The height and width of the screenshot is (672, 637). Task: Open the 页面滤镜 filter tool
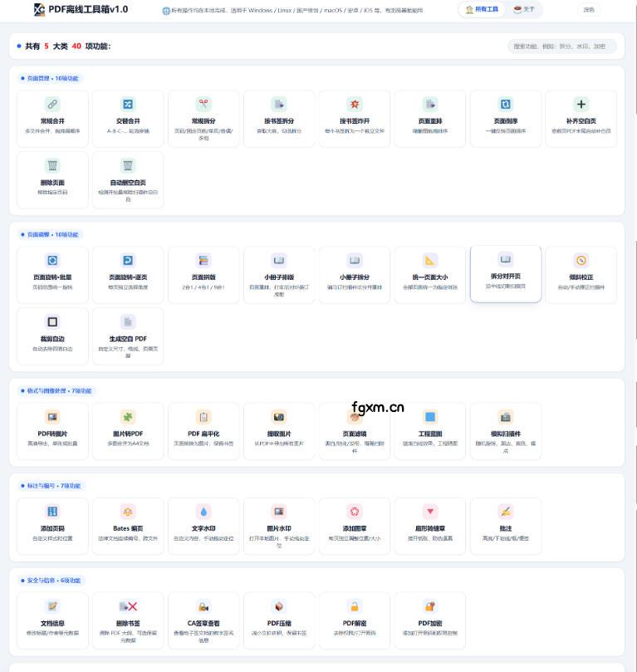355,431
